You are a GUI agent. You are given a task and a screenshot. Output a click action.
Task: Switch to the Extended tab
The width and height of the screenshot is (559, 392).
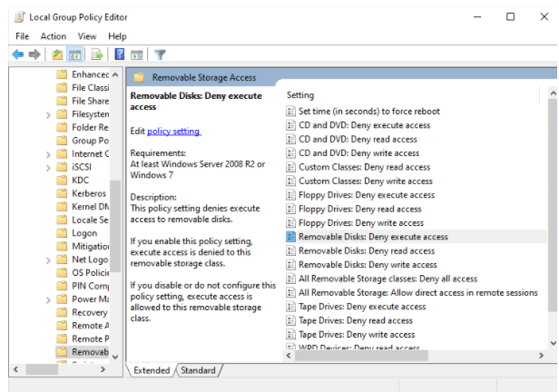pos(152,370)
